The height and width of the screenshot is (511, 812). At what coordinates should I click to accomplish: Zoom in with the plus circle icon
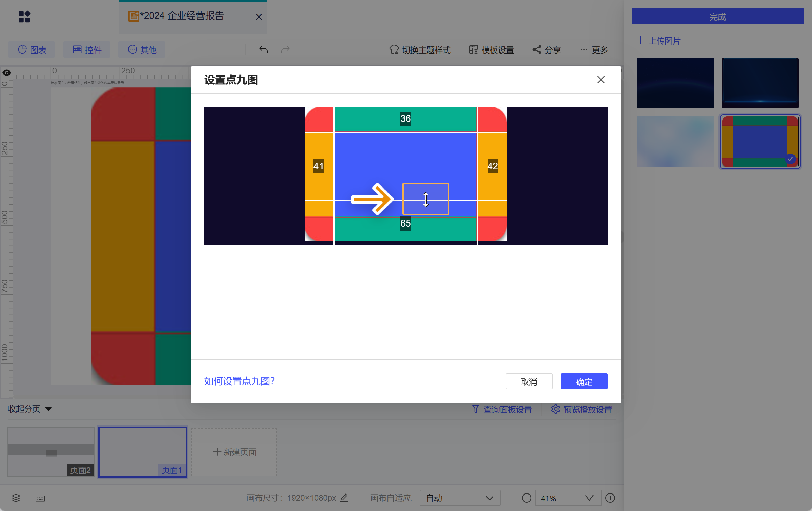pyautogui.click(x=610, y=498)
